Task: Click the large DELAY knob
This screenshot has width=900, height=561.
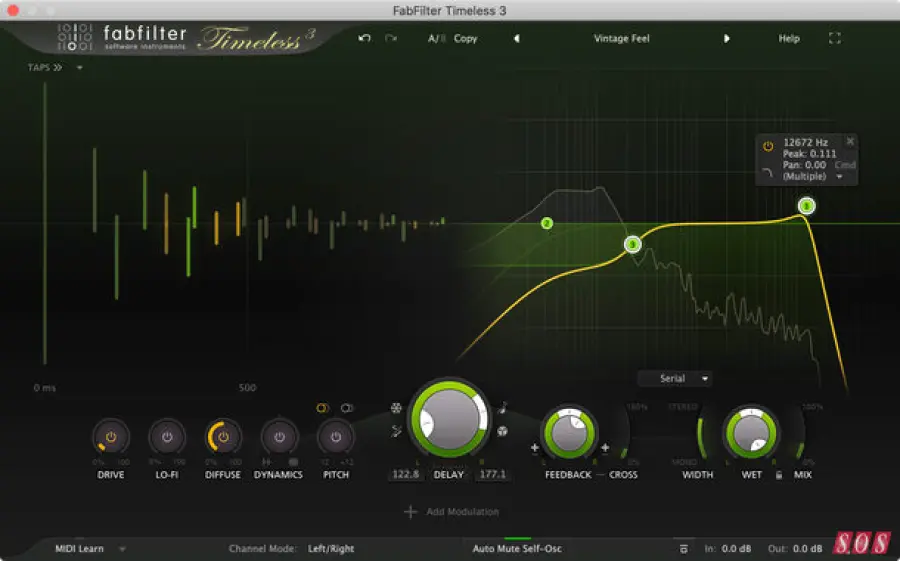Action: click(449, 419)
